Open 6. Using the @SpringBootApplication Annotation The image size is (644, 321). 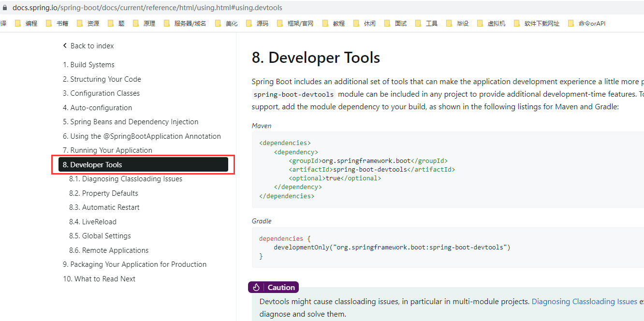point(142,136)
